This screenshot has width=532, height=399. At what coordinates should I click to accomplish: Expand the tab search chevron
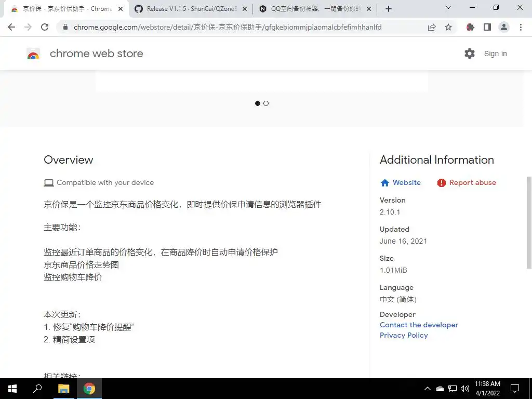(448, 7)
